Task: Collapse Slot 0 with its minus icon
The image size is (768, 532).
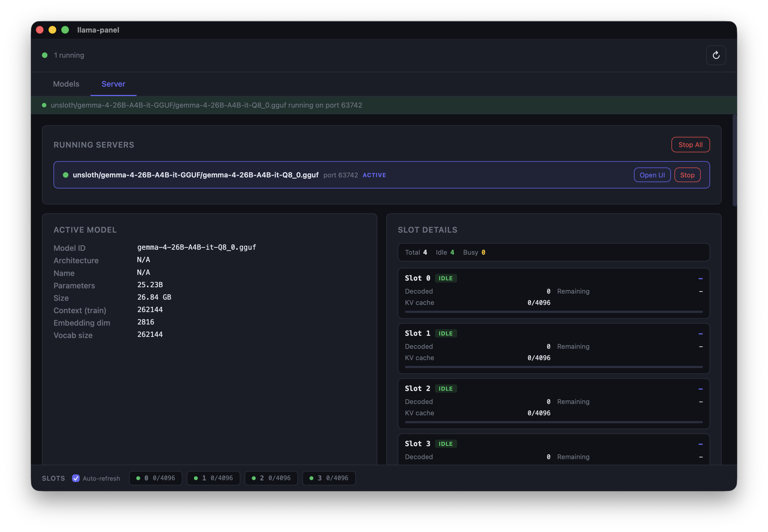Action: [x=700, y=278]
